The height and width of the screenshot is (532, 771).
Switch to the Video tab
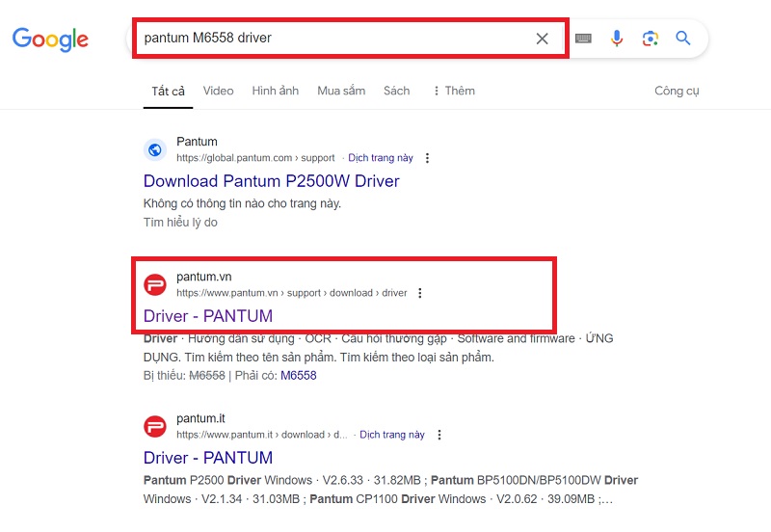point(219,91)
